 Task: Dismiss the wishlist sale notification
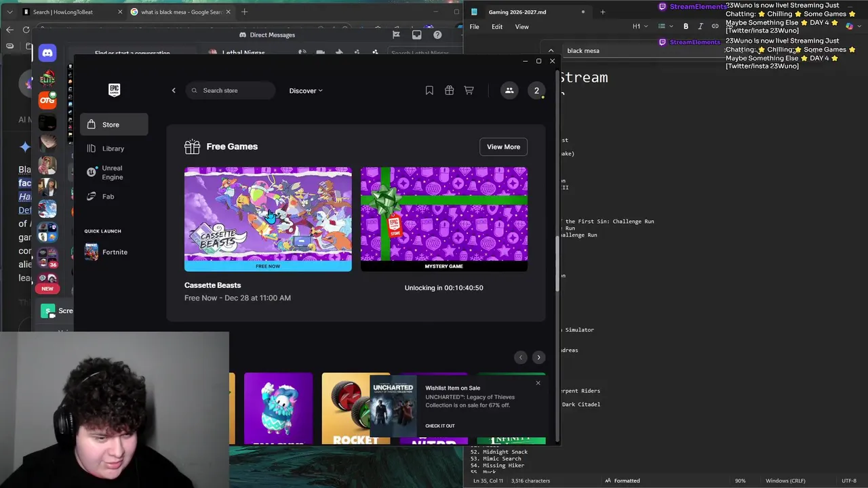[x=538, y=383]
